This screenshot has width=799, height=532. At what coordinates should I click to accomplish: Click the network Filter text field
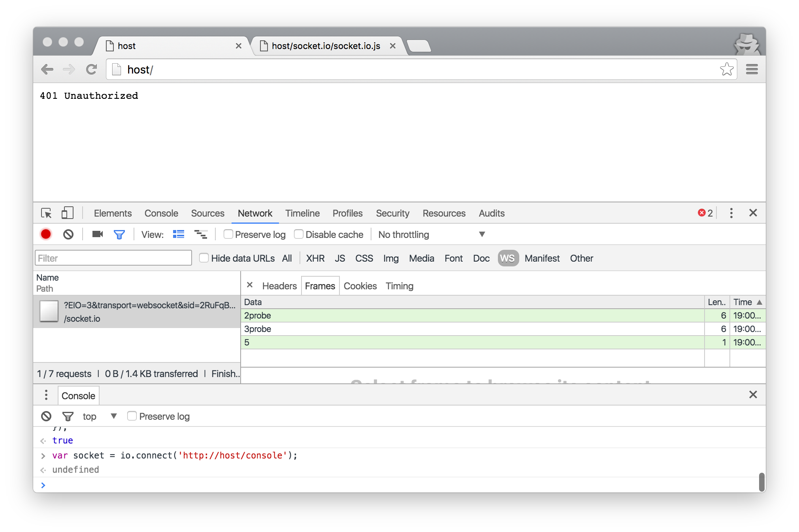click(113, 258)
